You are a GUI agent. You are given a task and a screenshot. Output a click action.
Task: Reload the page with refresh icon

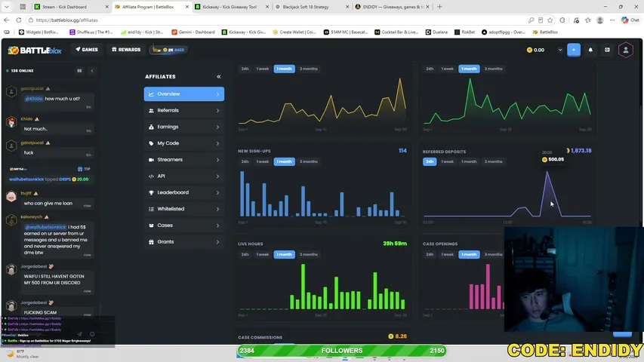(18, 20)
